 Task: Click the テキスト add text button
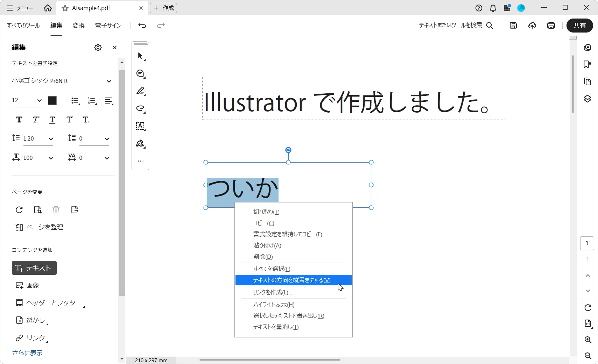point(34,268)
